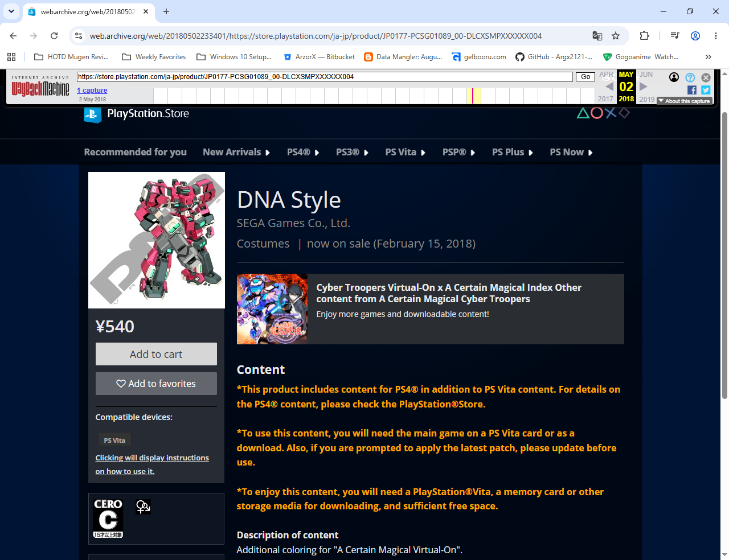Close the web.archive.org tab
Viewport: 729px width, 560px height.
coord(146,11)
